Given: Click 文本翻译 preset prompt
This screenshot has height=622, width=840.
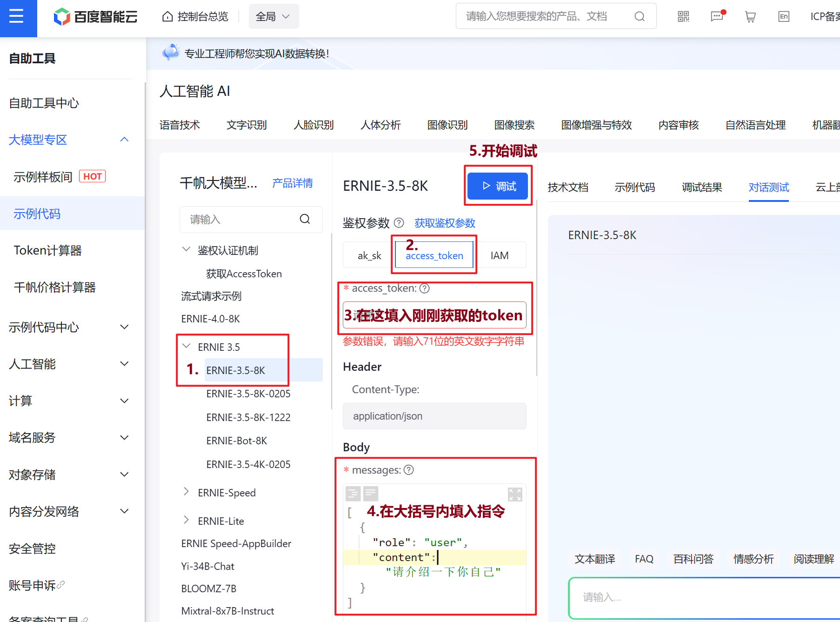Looking at the screenshot, I should point(595,559).
